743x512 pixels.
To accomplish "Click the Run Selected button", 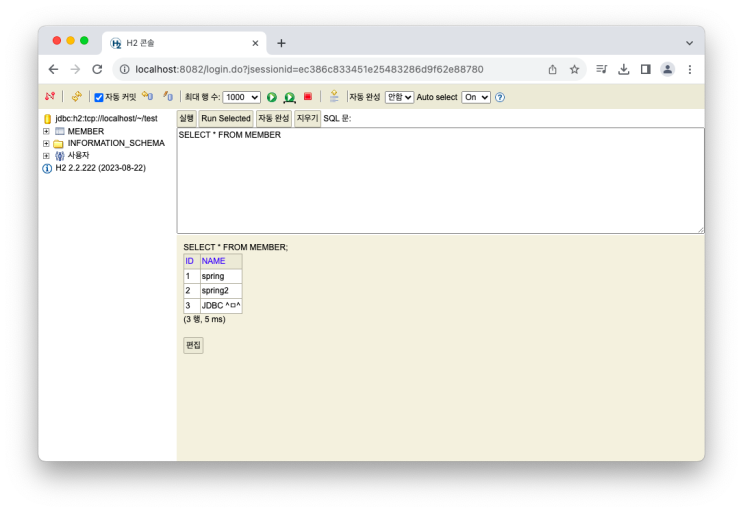I will click(x=226, y=118).
